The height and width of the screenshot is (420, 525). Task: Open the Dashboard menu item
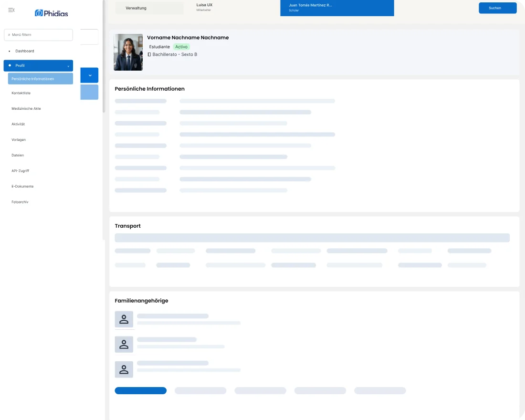(x=25, y=51)
